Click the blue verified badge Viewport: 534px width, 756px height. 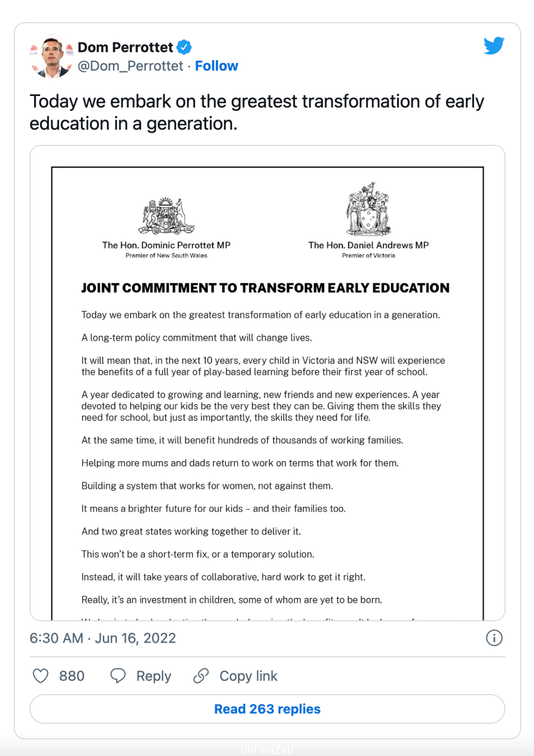[184, 47]
